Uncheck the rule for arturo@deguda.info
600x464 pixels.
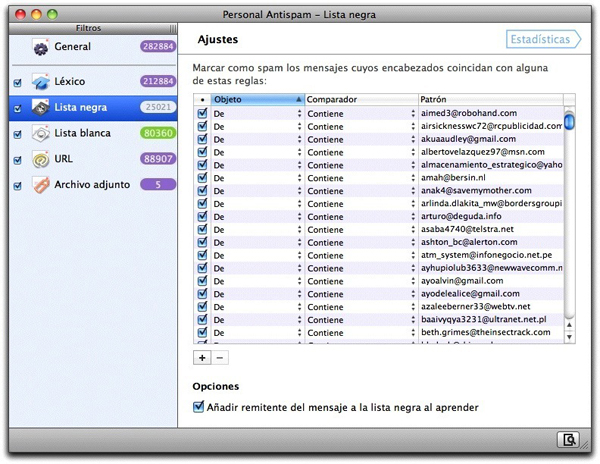[x=202, y=216]
